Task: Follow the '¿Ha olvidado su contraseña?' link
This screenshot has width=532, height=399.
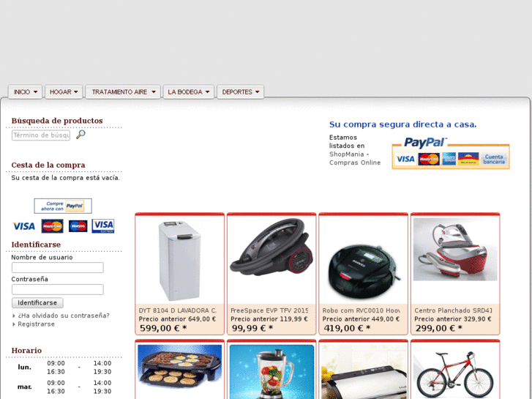Action: [x=64, y=316]
